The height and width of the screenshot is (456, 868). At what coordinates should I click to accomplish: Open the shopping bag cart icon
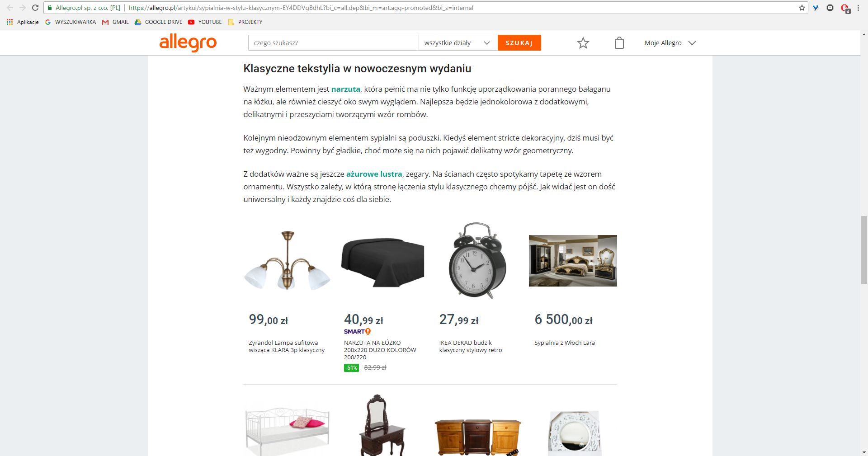(619, 43)
